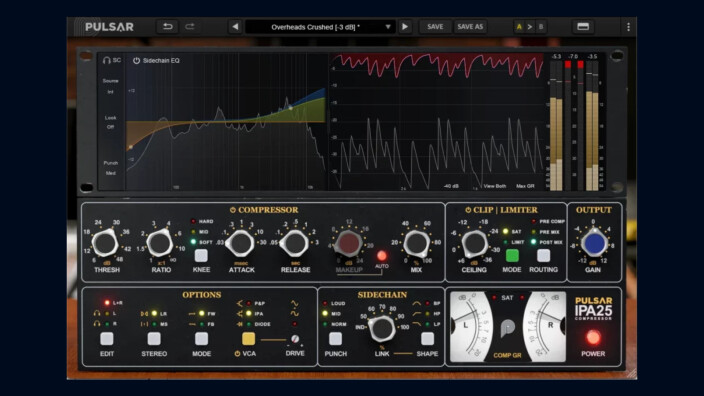
Task: Toggle the Clip Limiter power icon
Action: point(468,210)
